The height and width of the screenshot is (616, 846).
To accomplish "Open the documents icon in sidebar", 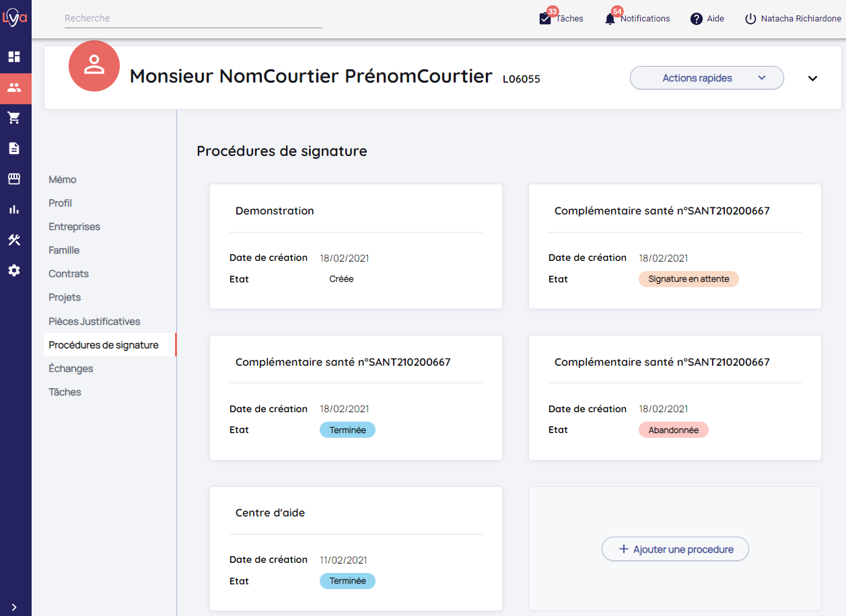I will [14, 149].
